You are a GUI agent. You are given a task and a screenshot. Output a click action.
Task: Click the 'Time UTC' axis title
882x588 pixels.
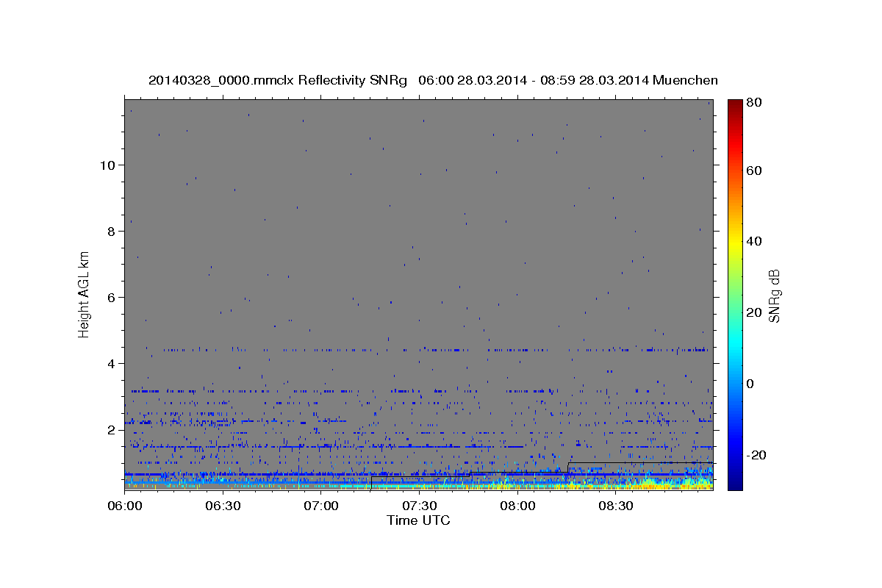(418, 520)
